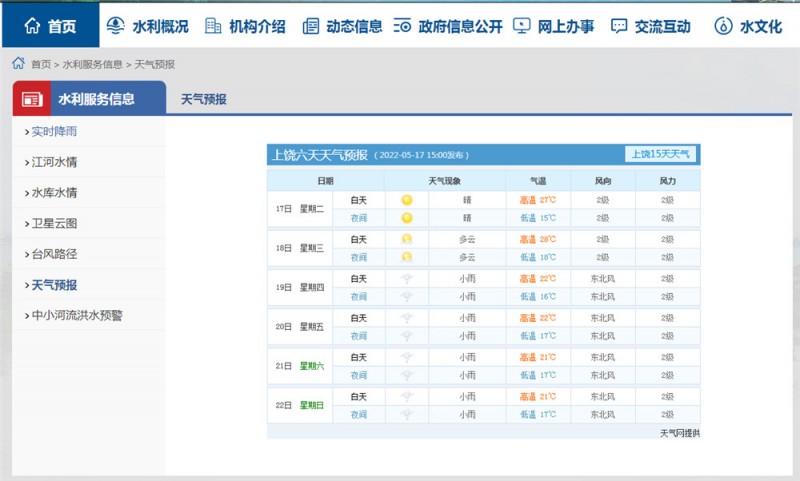Open 实时降雨 in the sidebar

pyautogui.click(x=54, y=132)
